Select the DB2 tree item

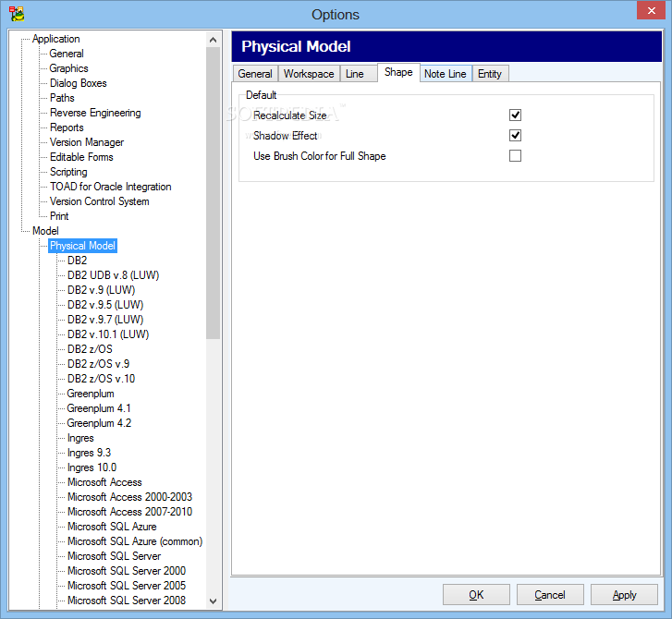tap(77, 261)
